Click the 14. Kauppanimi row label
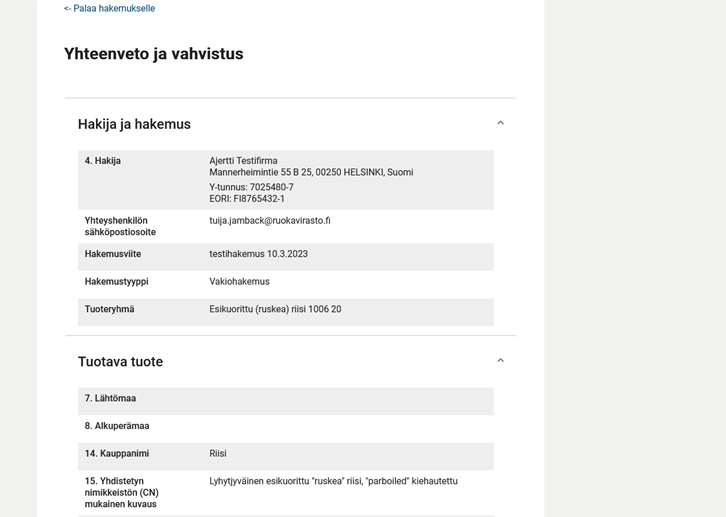The height and width of the screenshot is (517, 726). (x=117, y=454)
